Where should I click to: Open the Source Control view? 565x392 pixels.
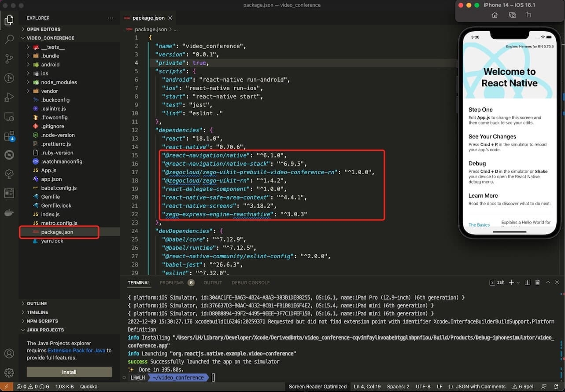click(x=9, y=59)
